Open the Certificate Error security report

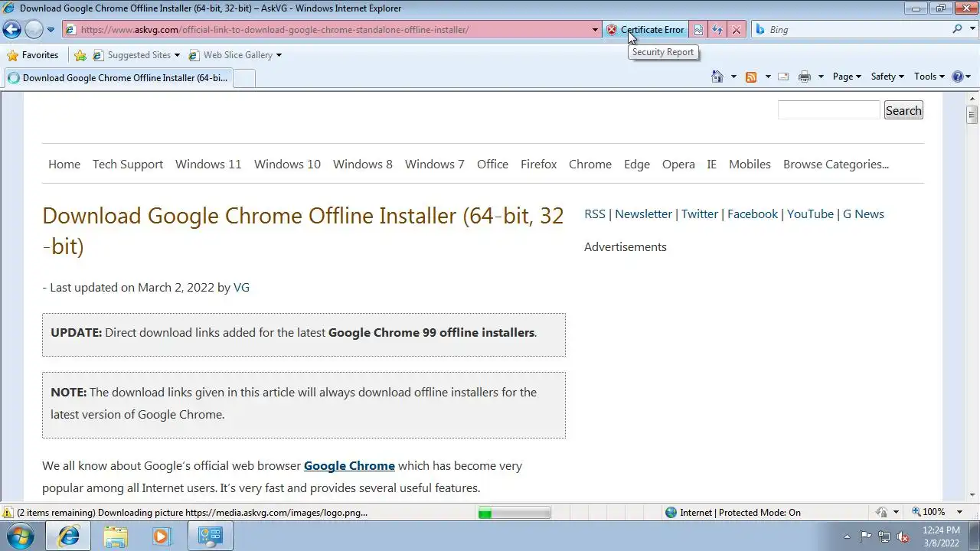coord(646,30)
